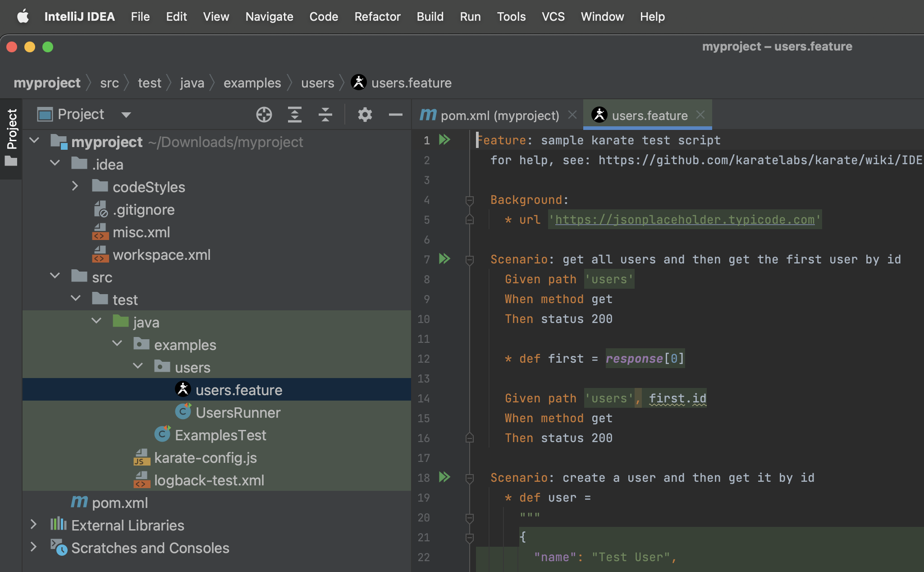Viewport: 924px width, 572px height.
Task: Click Karate icon in users.feature breadcrumb
Action: coord(359,83)
